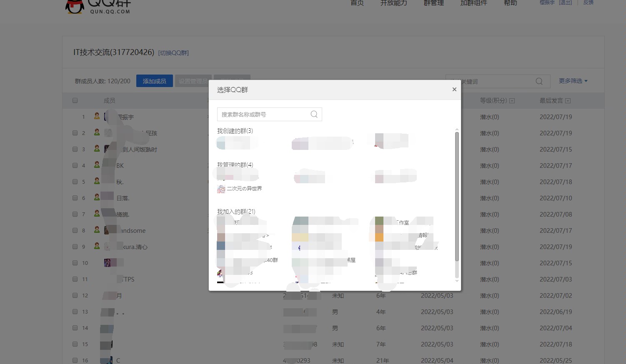
Task: Click the magnifier icon in the dialog search box
Action: (314, 114)
